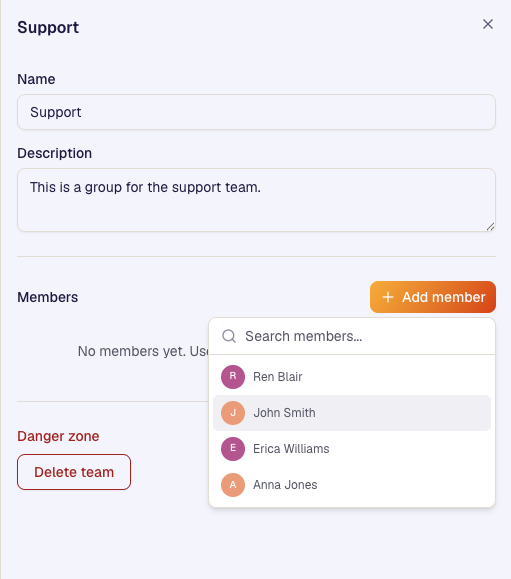Click Anna Jones' orange A avatar
Viewport: 511px width, 579px height.
point(233,485)
